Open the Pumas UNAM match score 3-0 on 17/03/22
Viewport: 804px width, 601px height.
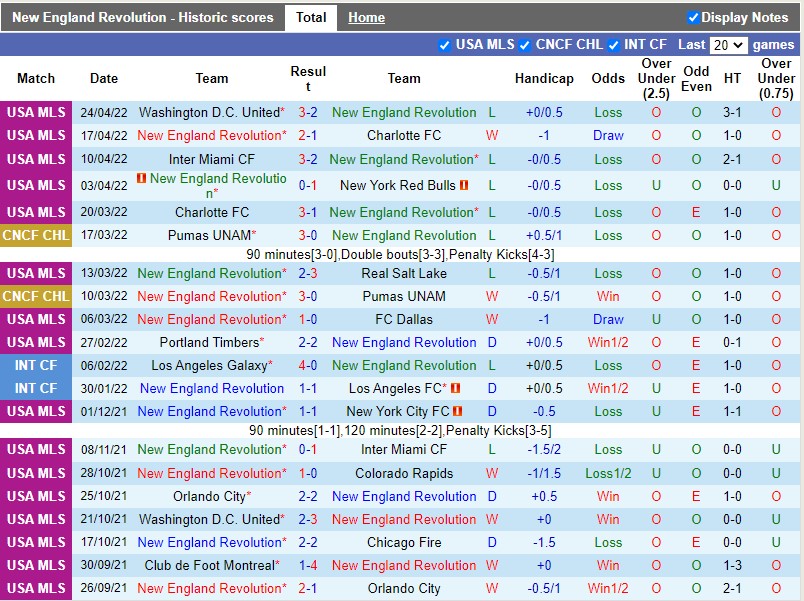coord(308,235)
